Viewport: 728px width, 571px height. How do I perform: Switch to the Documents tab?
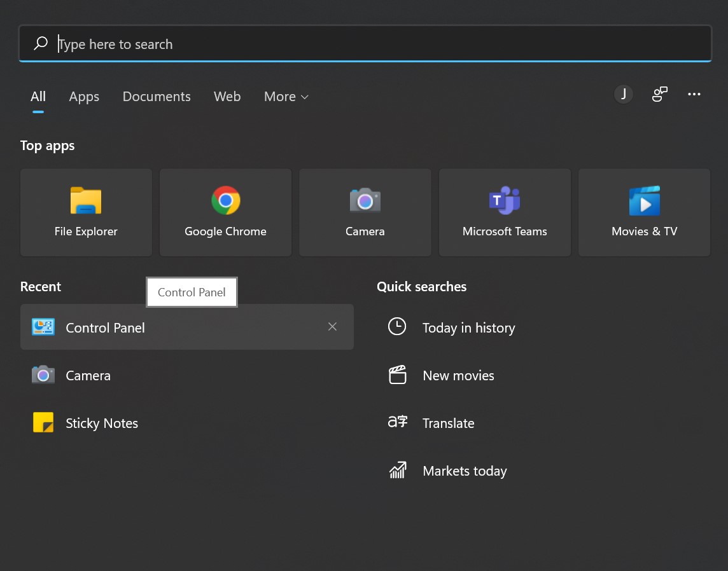[x=157, y=97]
